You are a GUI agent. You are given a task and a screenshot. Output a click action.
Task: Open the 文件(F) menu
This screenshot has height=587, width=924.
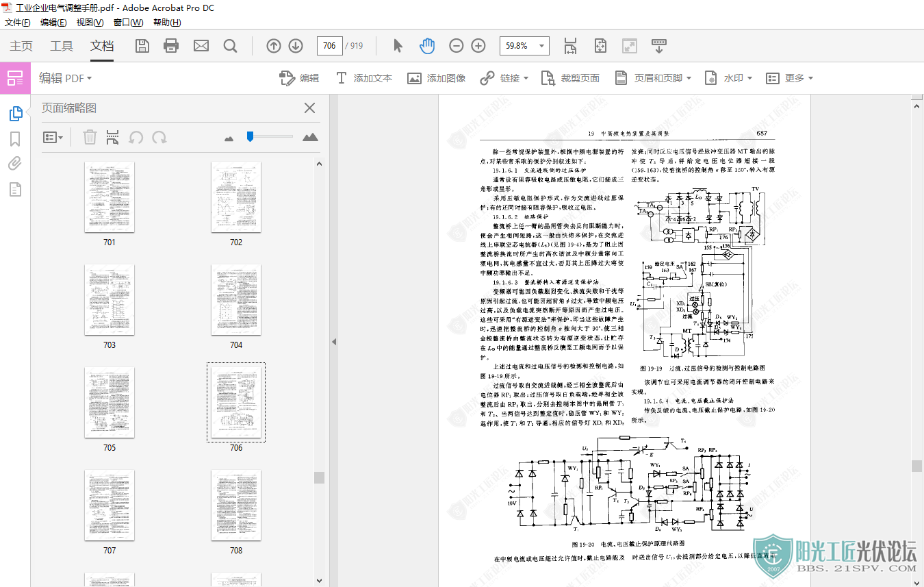click(x=18, y=23)
